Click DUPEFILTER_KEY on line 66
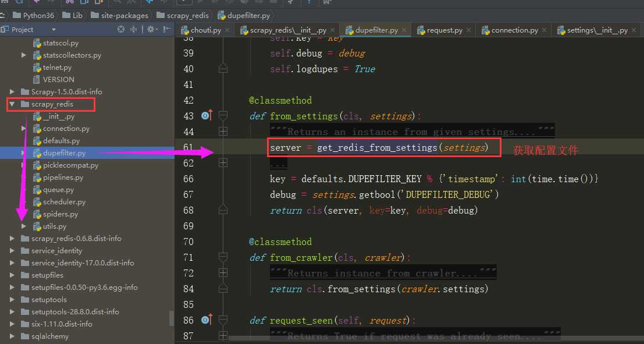644x344 pixels. 385,179
